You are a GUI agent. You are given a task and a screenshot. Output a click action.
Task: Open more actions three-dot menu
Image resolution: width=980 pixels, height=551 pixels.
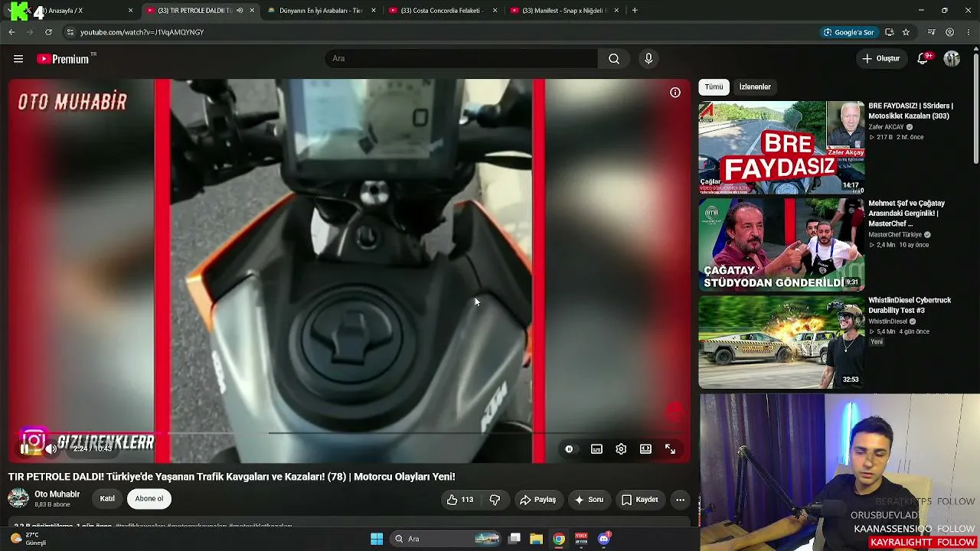pyautogui.click(x=680, y=500)
